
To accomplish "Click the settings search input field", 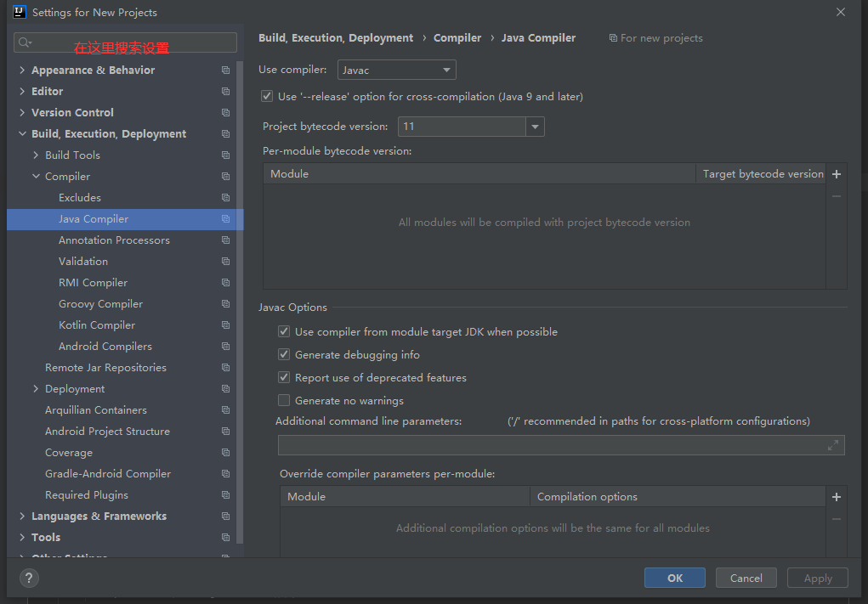I will pyautogui.click(x=125, y=42).
